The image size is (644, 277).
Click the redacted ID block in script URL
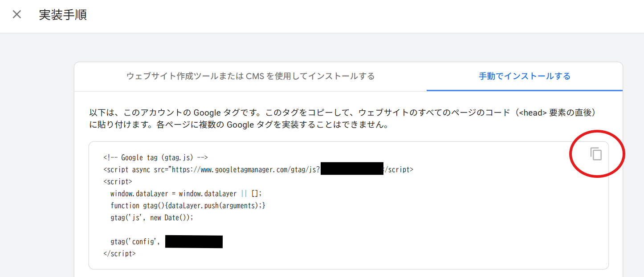352,169
